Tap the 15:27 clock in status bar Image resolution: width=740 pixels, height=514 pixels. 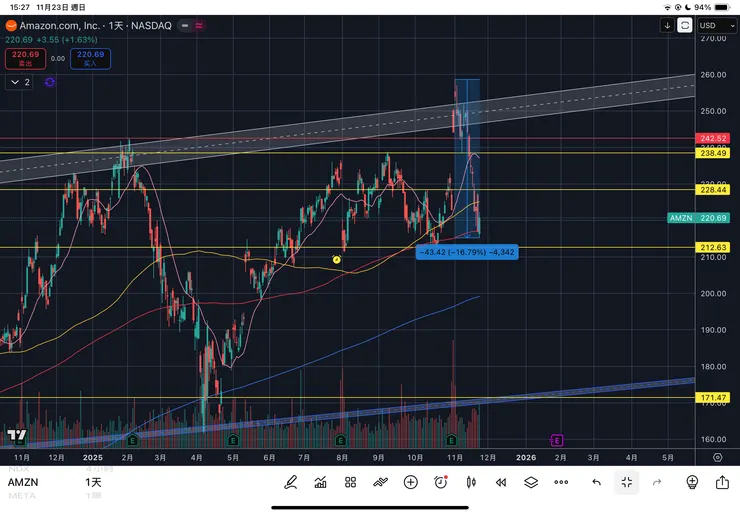[x=19, y=7]
